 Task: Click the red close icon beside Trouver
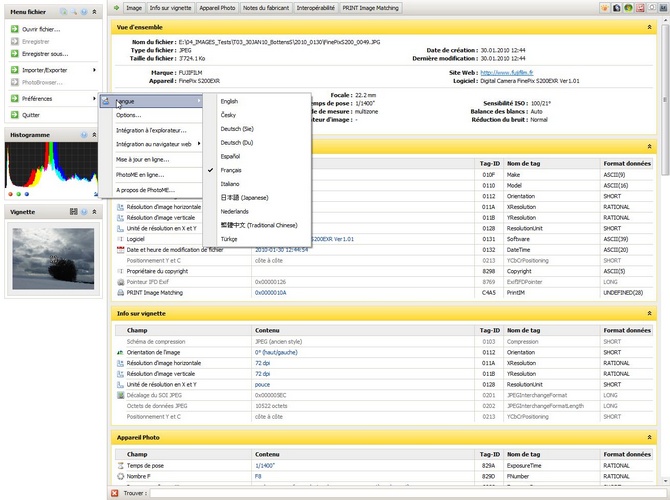tap(115, 493)
